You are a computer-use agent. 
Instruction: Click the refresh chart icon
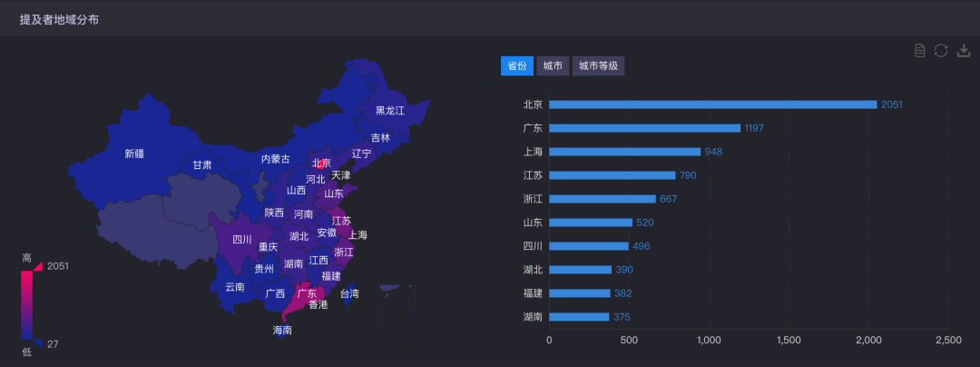941,51
